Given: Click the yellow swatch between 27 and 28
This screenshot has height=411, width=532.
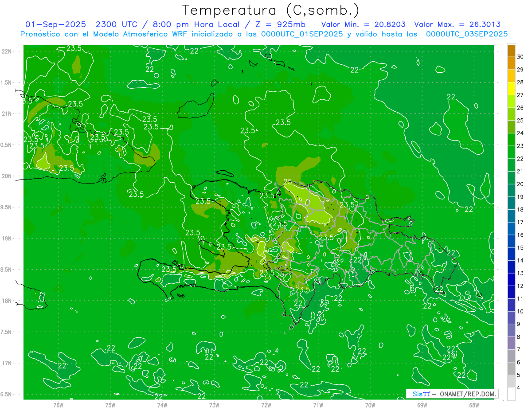Looking at the screenshot, I should pyautogui.click(x=511, y=89).
